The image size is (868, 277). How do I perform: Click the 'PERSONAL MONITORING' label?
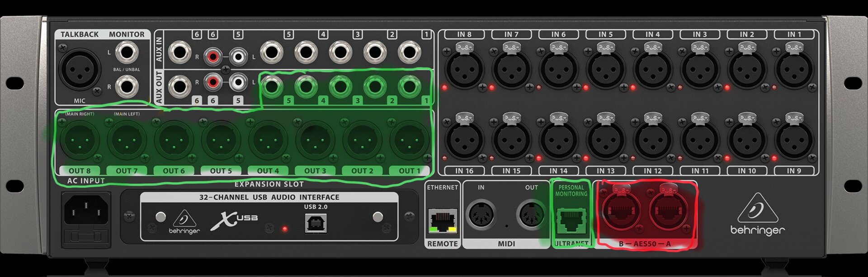pyautogui.click(x=571, y=191)
